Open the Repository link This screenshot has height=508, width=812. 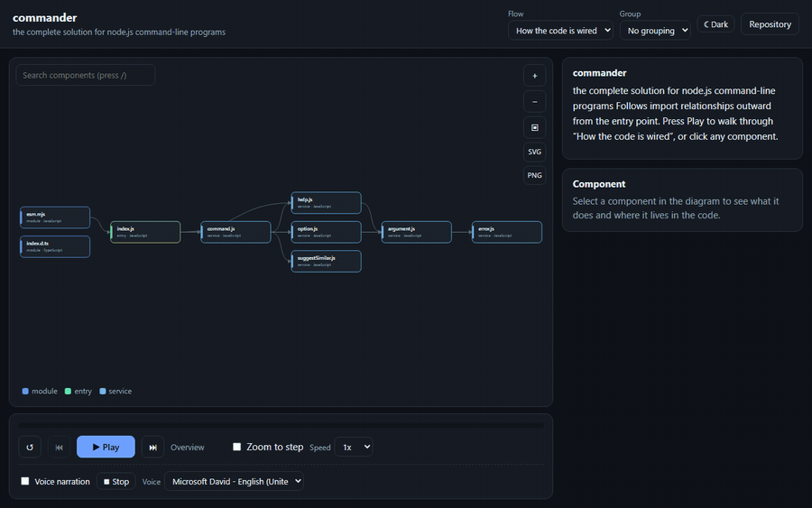[x=770, y=24]
